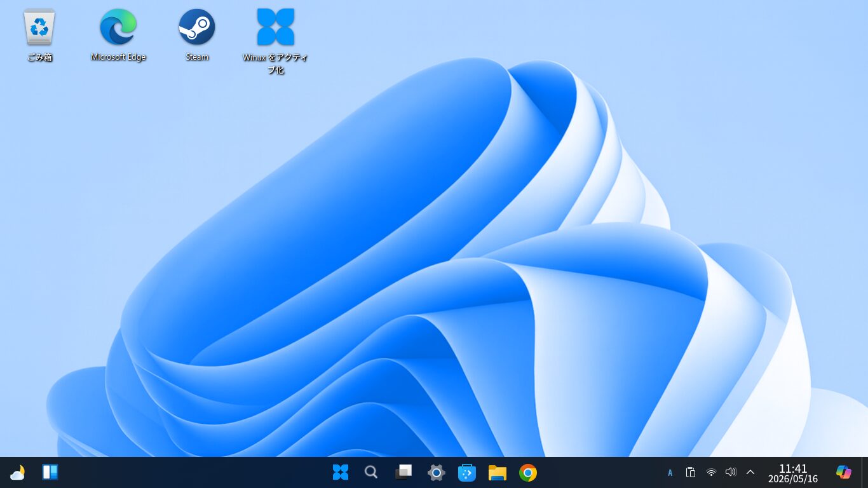Open the Store app from the taskbar
Screen dimensions: 868x488
(x=467, y=472)
